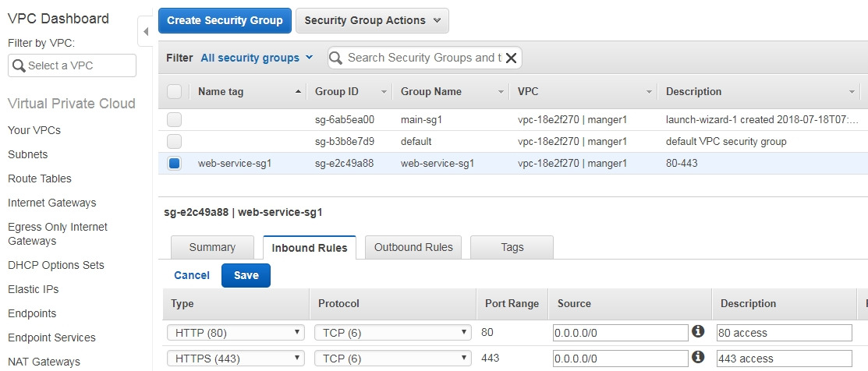
Task: Save the inbound rules
Action: [246, 275]
